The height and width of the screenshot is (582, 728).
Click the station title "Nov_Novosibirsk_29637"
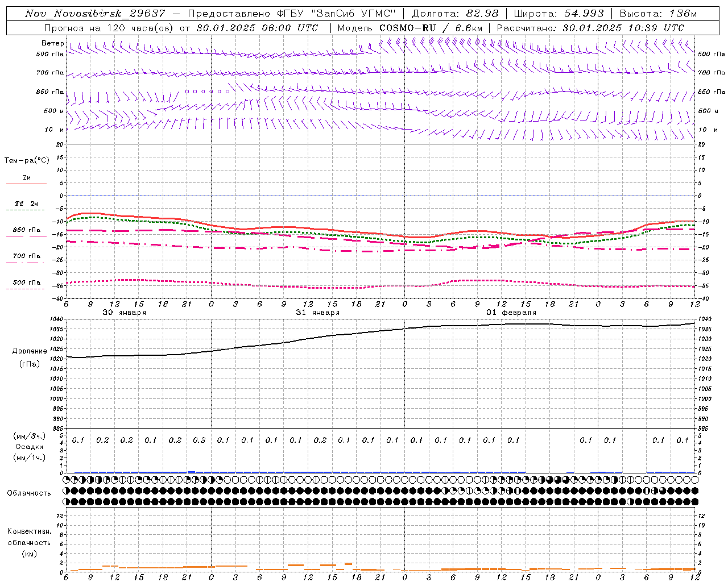click(x=96, y=14)
